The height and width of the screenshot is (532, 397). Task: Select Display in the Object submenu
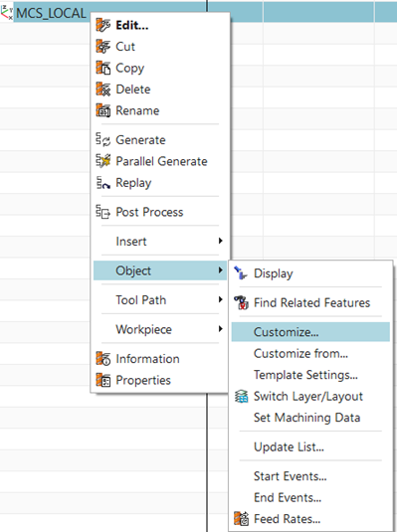310,273
